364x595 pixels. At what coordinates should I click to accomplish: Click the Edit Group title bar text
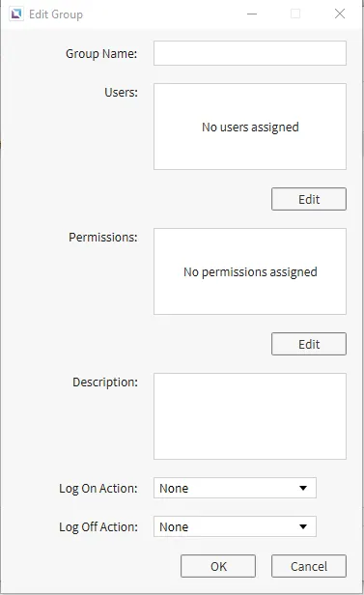(56, 14)
